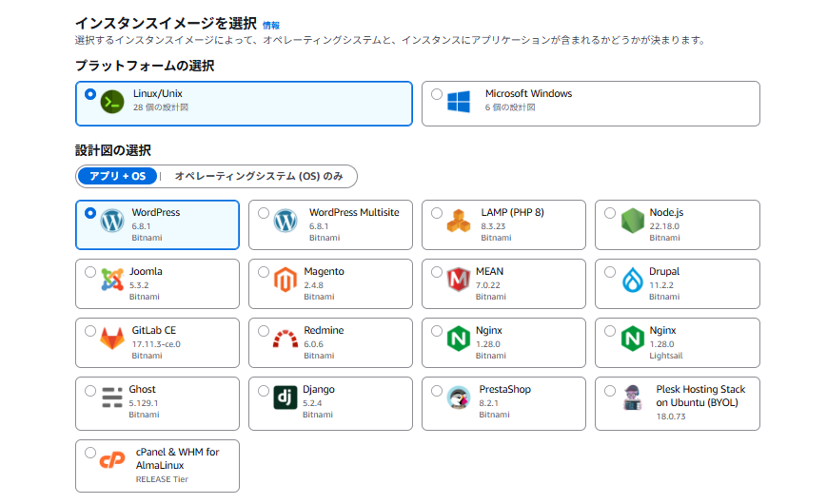Select the アプリ + OS tab
The width and height of the screenshot is (827, 504).
[117, 176]
